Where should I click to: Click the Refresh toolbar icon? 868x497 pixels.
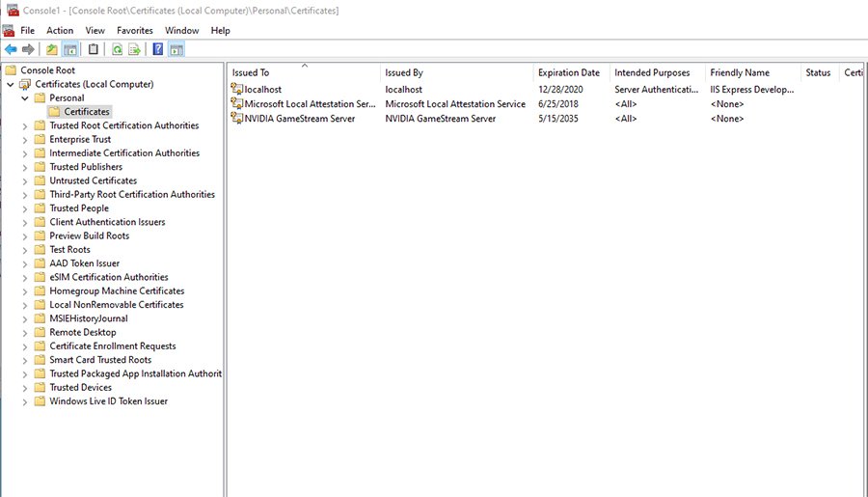coord(116,49)
